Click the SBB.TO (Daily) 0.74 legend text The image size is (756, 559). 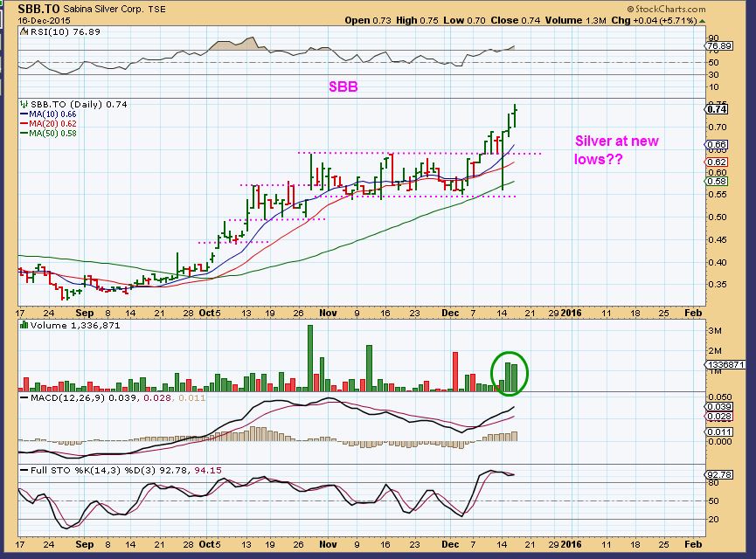click(x=79, y=104)
